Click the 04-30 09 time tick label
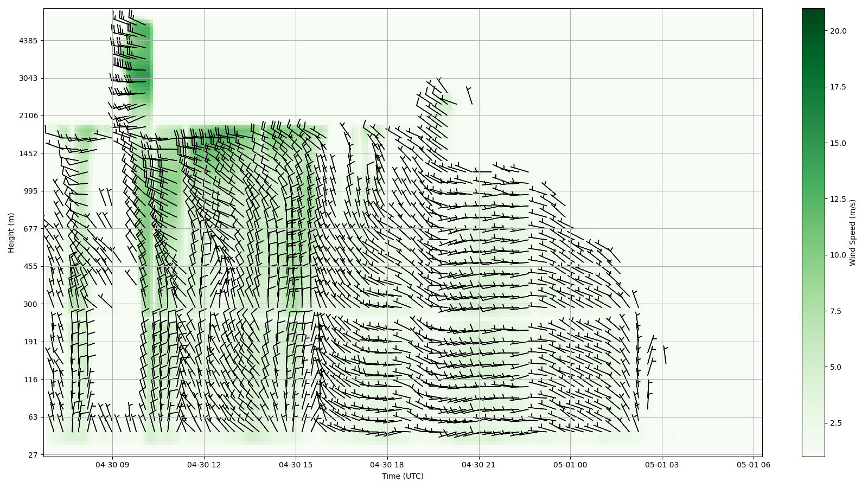 pos(112,465)
